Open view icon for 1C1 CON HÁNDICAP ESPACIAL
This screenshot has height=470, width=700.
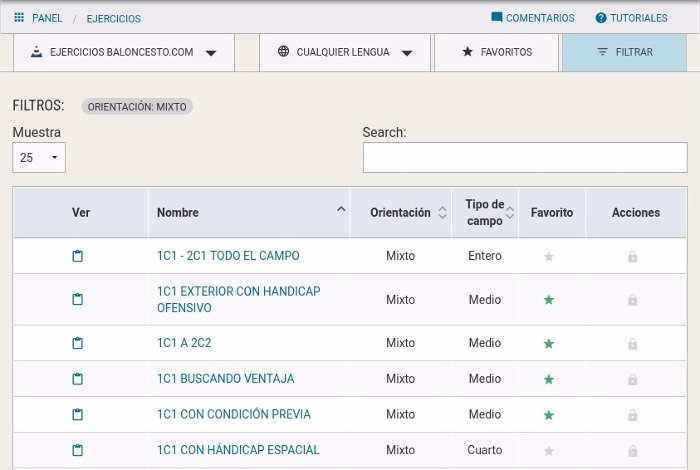click(78, 450)
